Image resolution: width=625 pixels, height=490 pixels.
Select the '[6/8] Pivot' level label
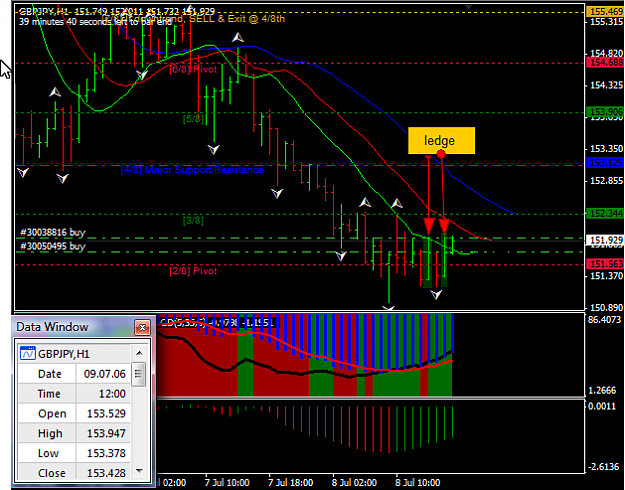[x=193, y=69]
